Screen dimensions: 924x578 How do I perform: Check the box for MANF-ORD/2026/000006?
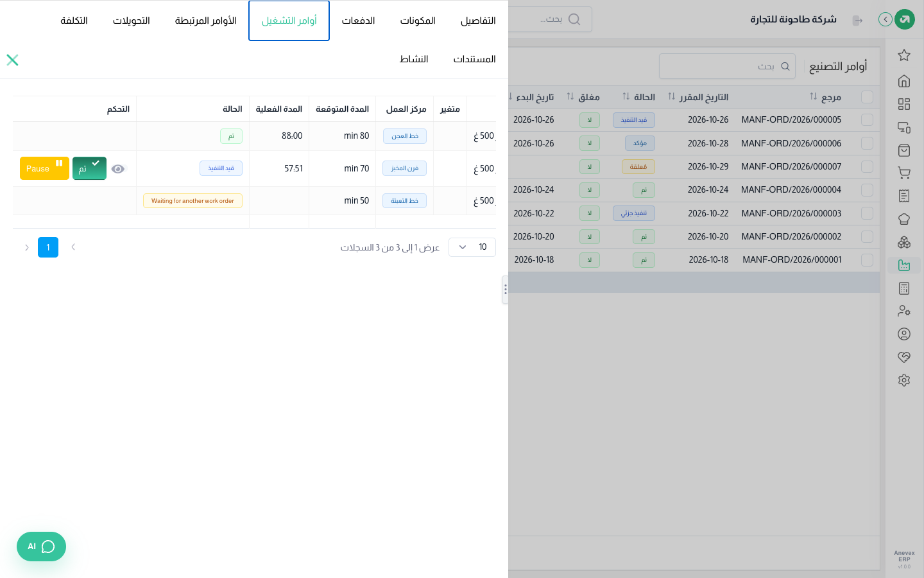867,143
